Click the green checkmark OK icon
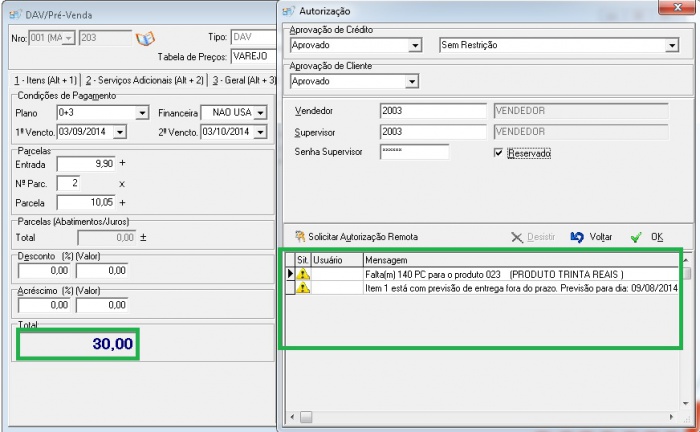700x432 pixels. click(x=635, y=237)
